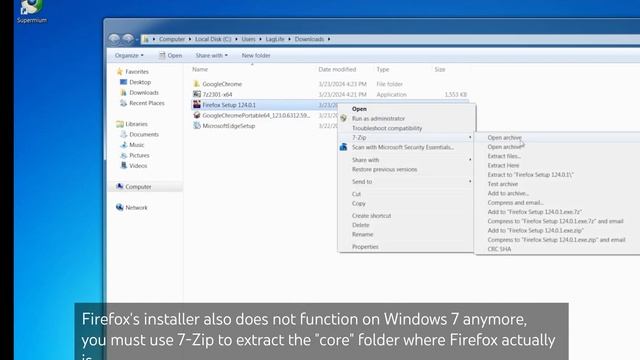
Task: Expand the Send to submenu
Action: (470, 181)
